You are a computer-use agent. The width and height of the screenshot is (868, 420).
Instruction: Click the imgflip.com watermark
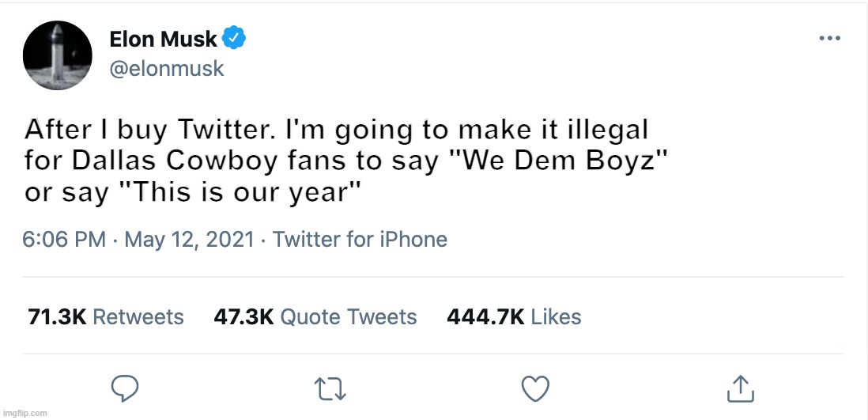pos(25,413)
